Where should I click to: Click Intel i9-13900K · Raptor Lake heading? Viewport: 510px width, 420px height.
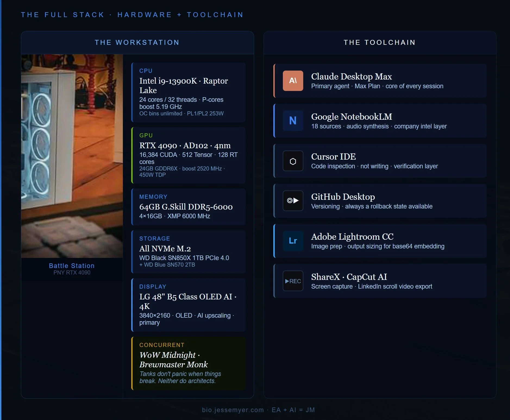184,86
